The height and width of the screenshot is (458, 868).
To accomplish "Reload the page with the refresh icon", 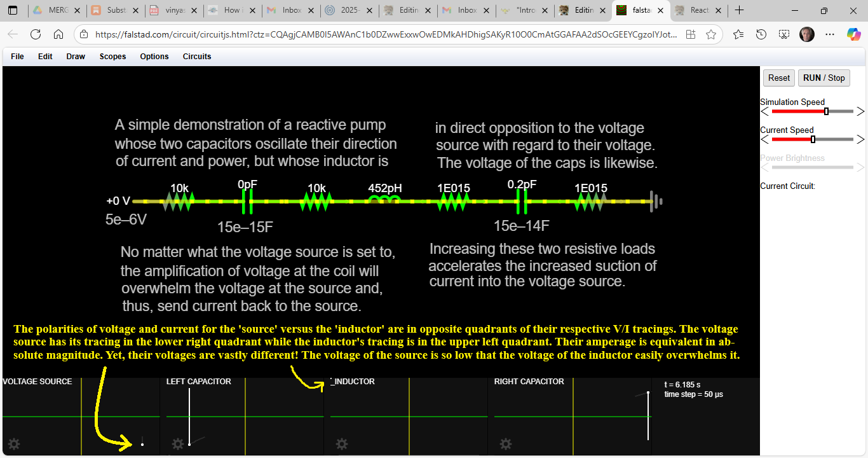I will (36, 34).
